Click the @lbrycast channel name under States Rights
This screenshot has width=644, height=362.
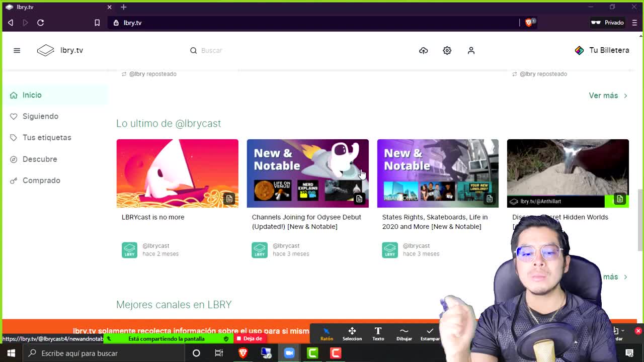pyautogui.click(x=416, y=246)
